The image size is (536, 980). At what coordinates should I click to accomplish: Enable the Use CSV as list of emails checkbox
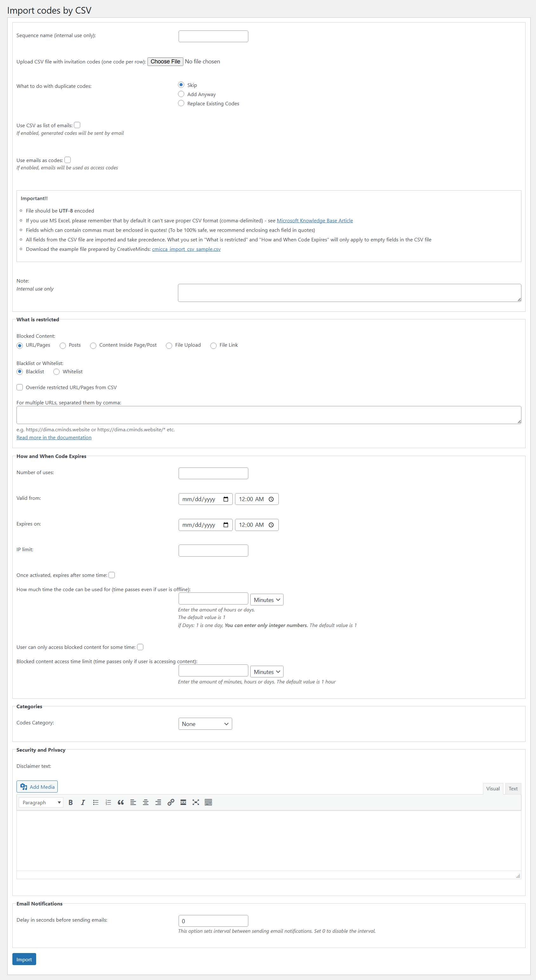77,125
